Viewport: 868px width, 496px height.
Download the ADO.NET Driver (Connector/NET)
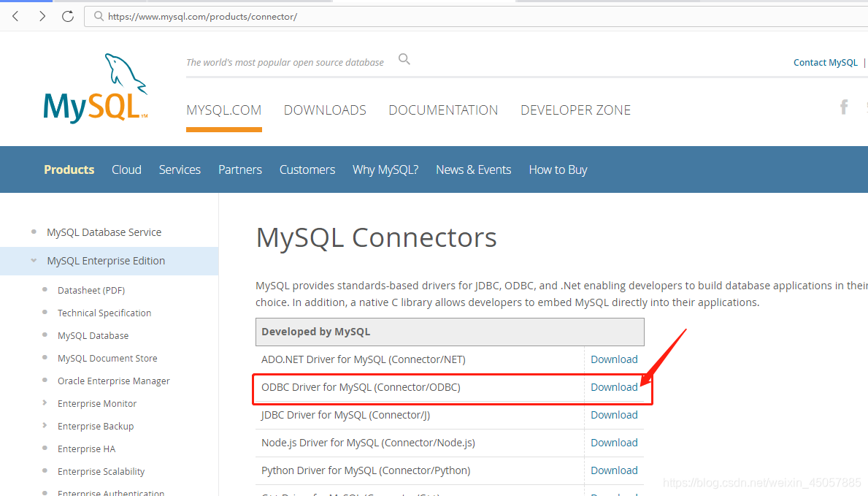[x=614, y=359]
